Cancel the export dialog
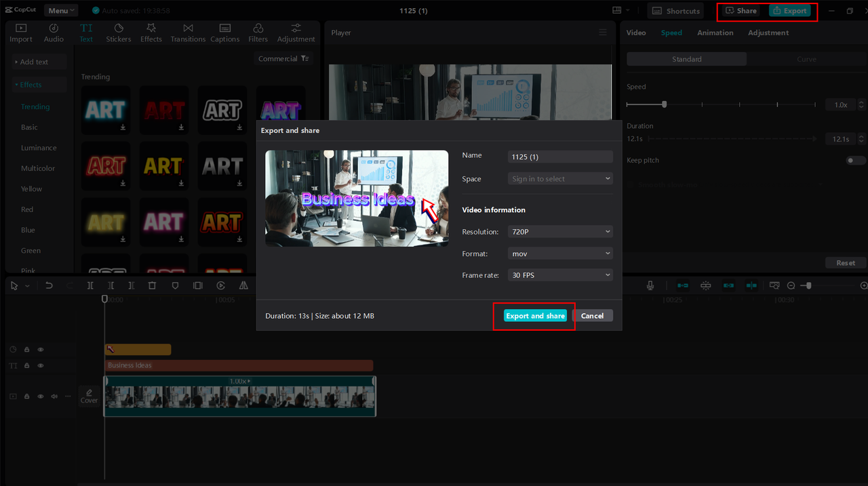The image size is (868, 486). (x=592, y=316)
